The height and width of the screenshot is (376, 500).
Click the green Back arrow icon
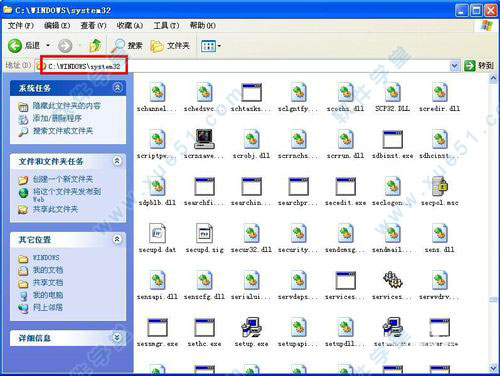(15, 46)
